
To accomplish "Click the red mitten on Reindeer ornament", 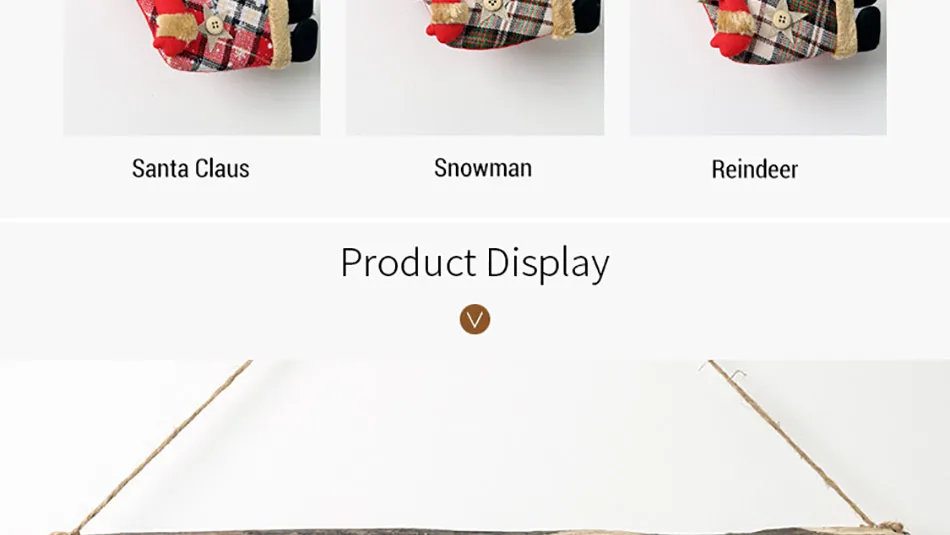I will 731,42.
